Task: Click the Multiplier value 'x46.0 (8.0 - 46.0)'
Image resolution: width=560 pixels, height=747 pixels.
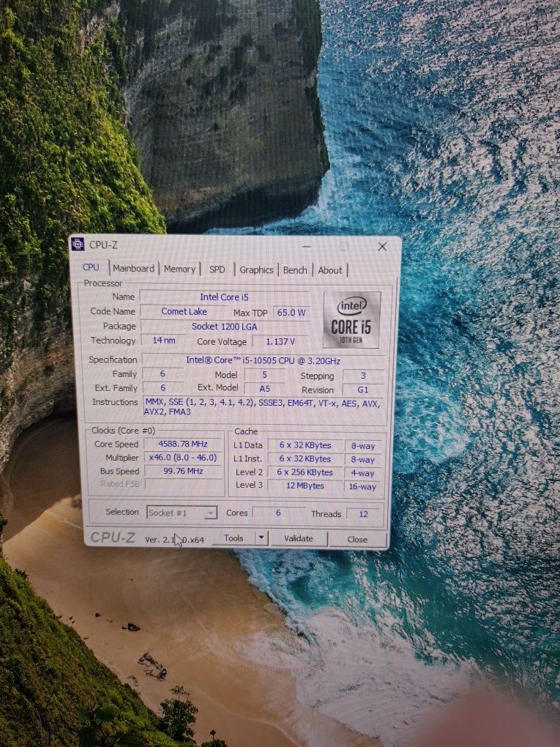Action: tap(183, 457)
